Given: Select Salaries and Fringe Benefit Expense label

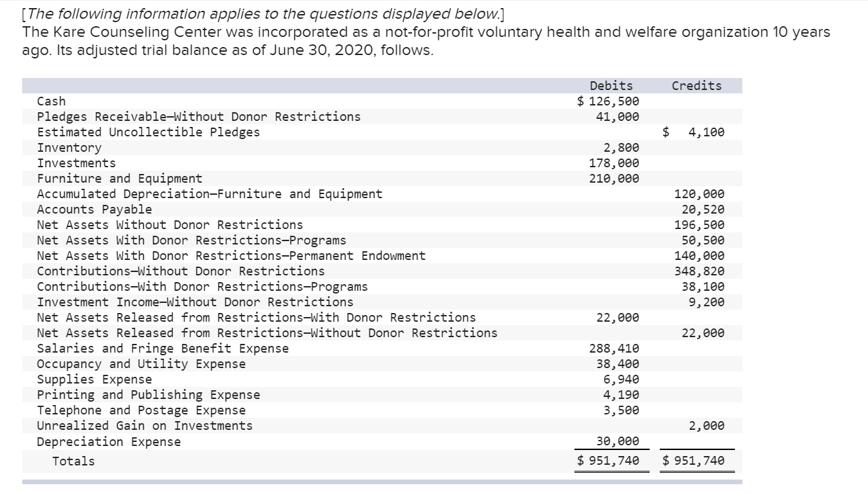Looking at the screenshot, I should pyautogui.click(x=163, y=349).
